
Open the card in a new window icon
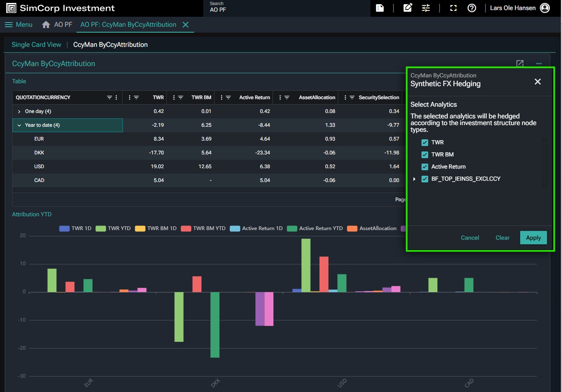point(520,64)
